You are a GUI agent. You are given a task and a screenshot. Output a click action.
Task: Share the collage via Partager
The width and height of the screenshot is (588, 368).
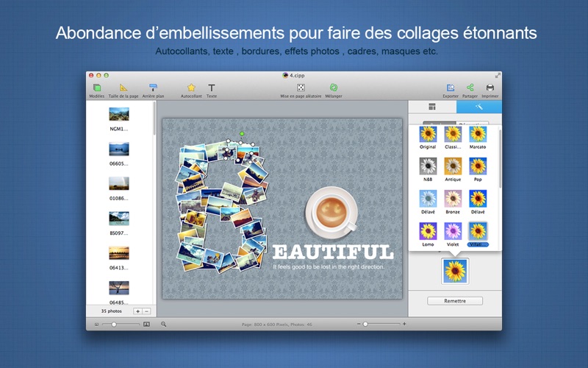[x=470, y=91]
